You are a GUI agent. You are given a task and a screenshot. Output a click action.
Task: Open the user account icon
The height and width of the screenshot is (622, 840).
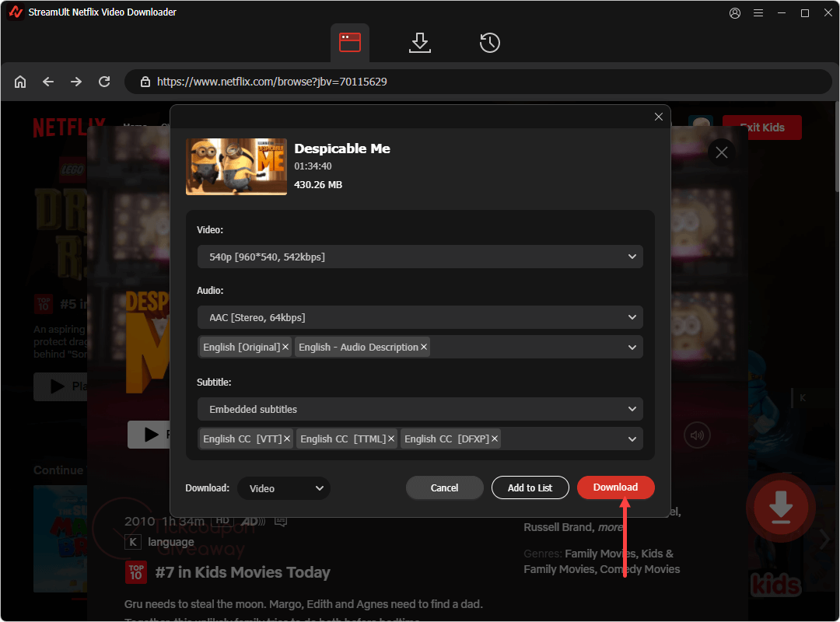pyautogui.click(x=735, y=13)
